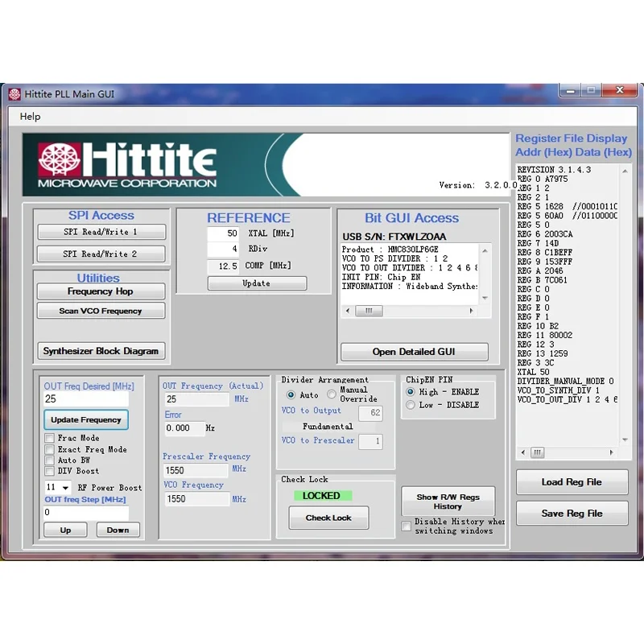
Task: Toggle Disable History when switching windows
Action: click(x=407, y=526)
